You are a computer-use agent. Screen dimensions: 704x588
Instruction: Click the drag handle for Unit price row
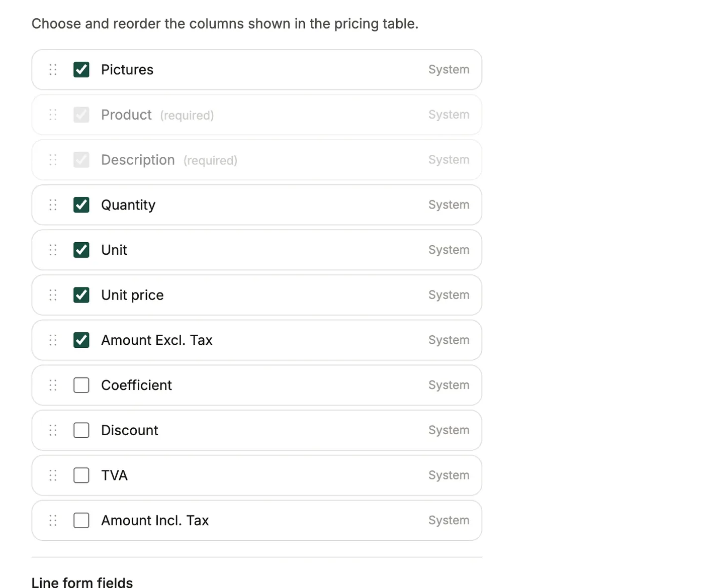tap(53, 295)
